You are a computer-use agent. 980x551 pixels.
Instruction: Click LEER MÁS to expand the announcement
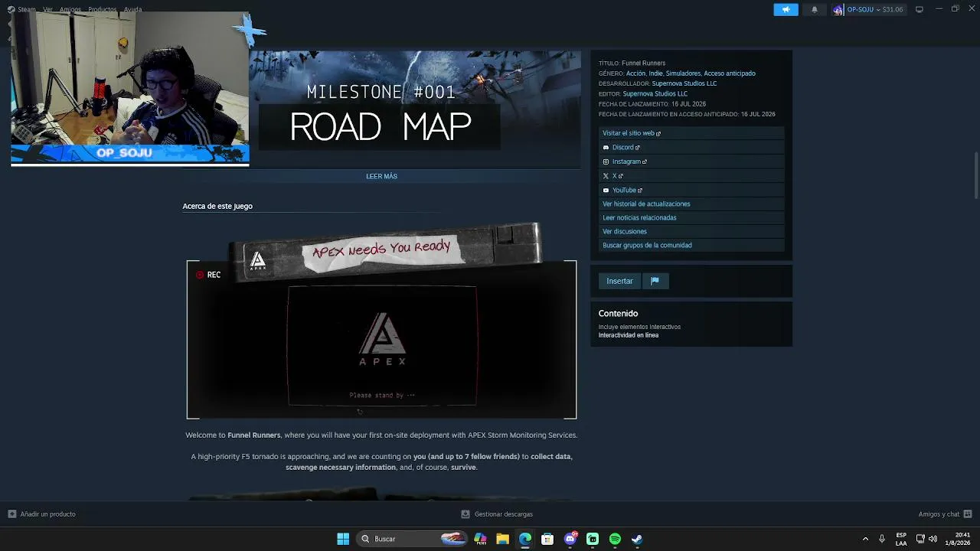click(x=381, y=176)
